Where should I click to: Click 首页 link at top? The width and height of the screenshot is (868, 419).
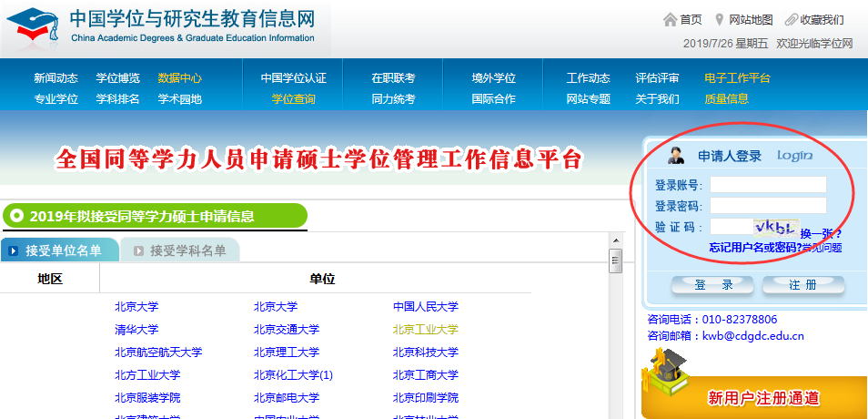[x=691, y=20]
